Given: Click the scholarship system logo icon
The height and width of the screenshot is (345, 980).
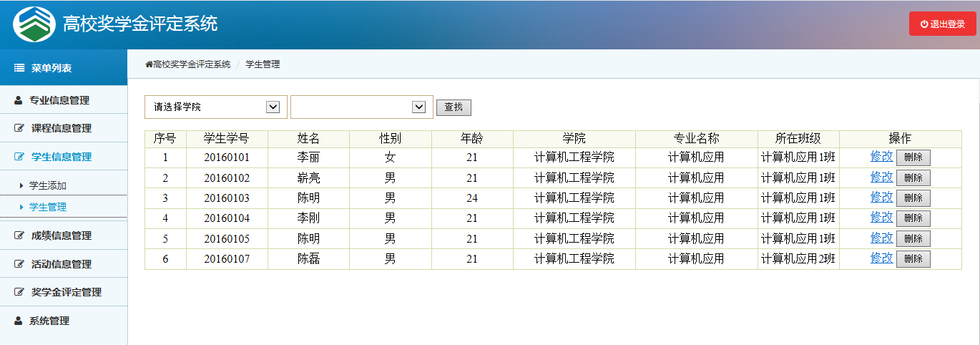Looking at the screenshot, I should click(34, 24).
